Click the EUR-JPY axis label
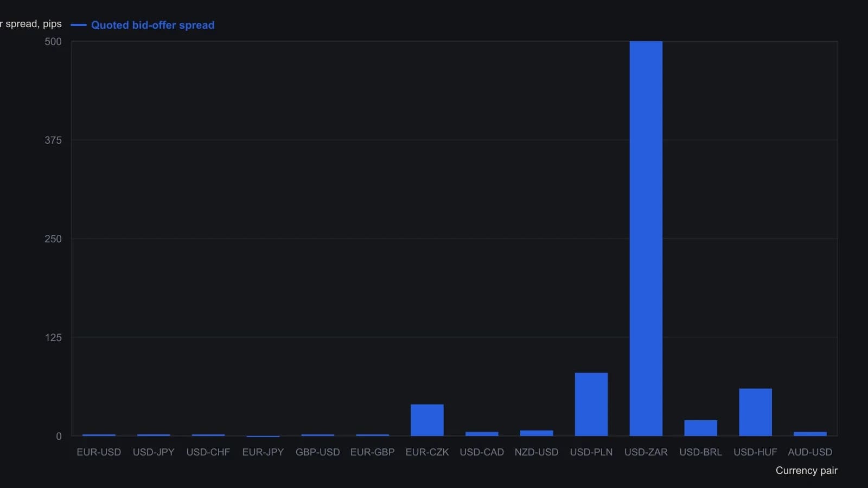The image size is (868, 488). click(263, 452)
